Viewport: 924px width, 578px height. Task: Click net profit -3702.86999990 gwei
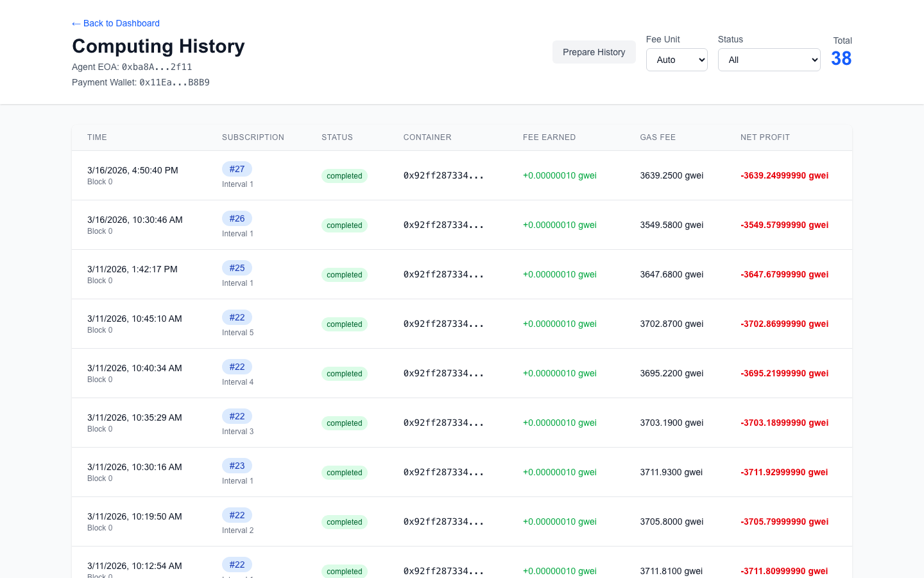[784, 324]
